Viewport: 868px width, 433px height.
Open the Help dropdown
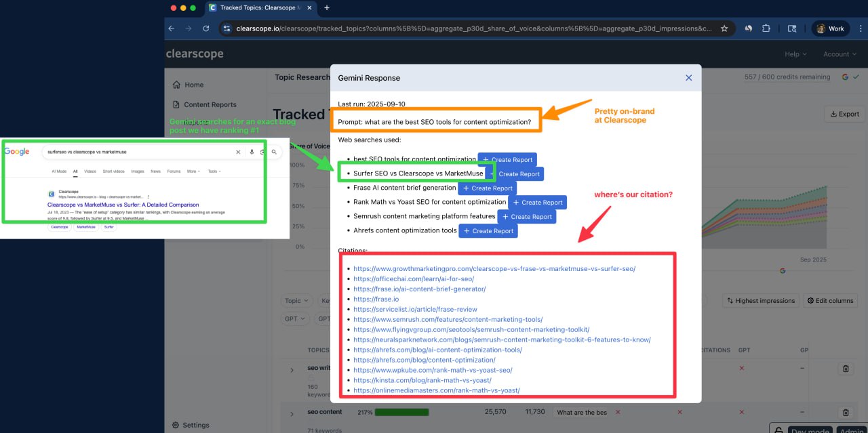tap(795, 54)
